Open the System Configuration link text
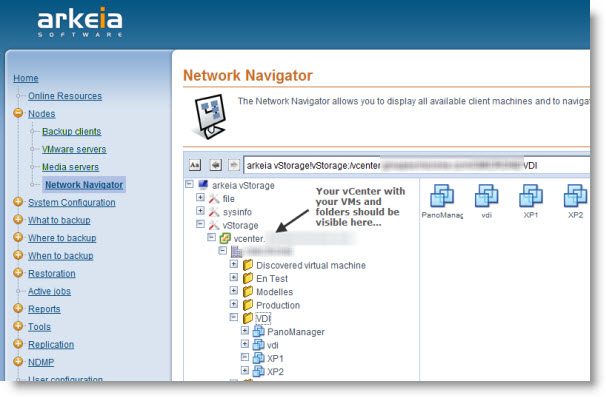The height and width of the screenshot is (397, 606). tap(72, 202)
